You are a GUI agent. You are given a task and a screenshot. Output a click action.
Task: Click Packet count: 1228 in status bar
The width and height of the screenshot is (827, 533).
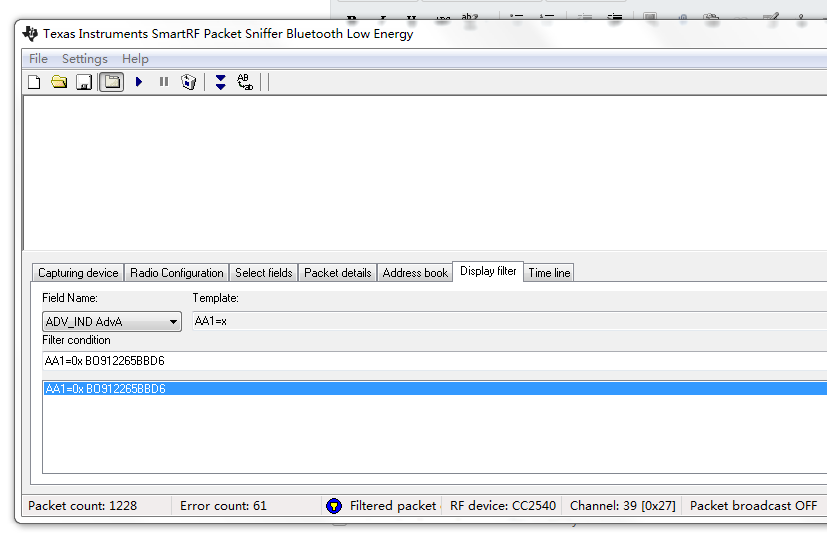click(83, 506)
